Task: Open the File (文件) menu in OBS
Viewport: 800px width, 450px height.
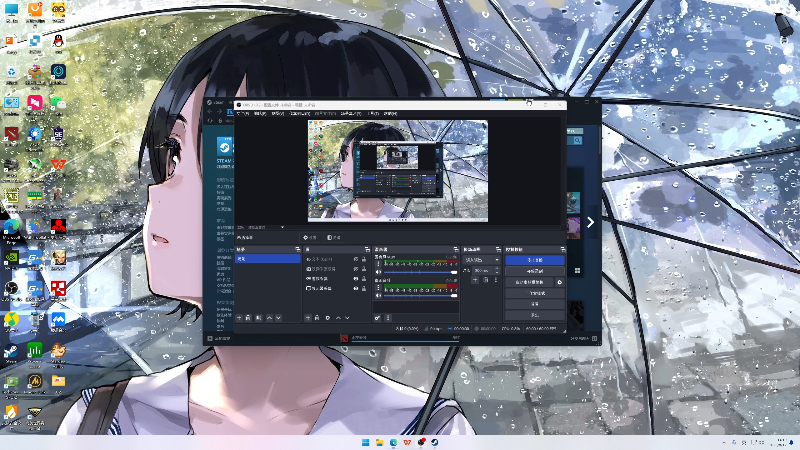Action: [243, 114]
